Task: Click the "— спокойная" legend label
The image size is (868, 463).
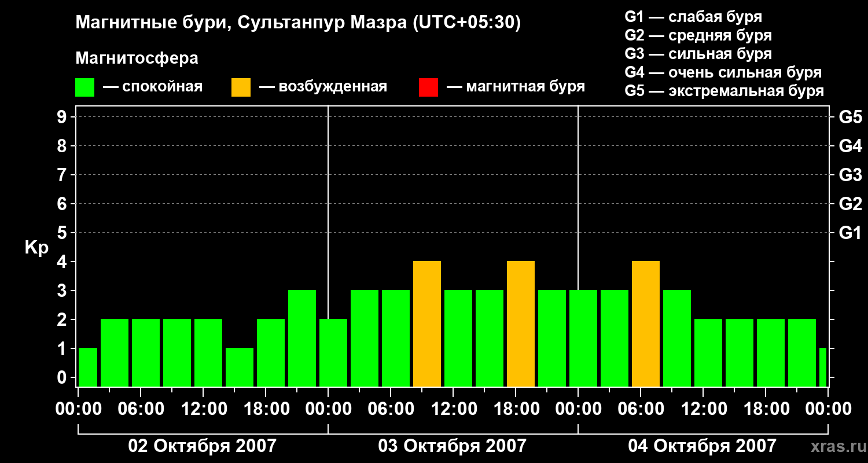Action: (153, 87)
